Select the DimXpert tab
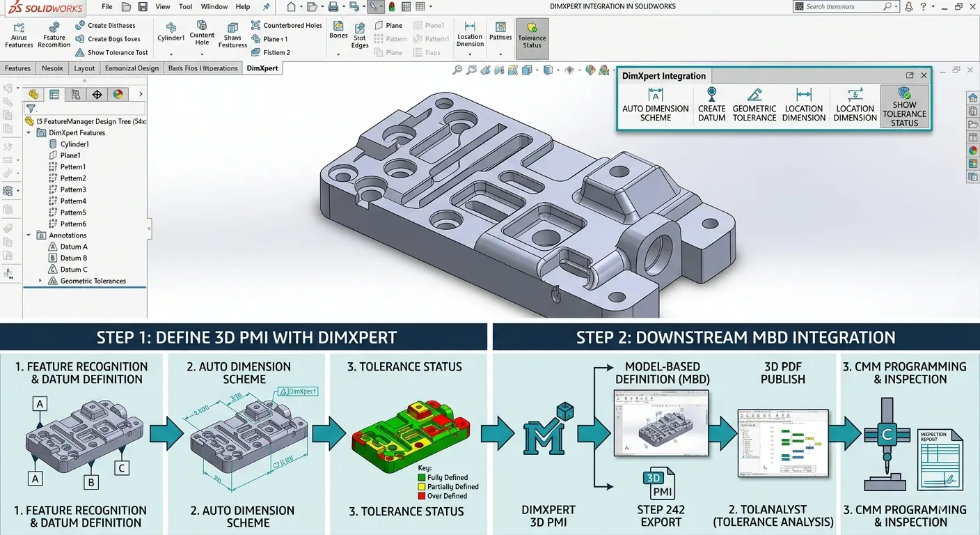The image size is (980, 535). (x=262, y=68)
